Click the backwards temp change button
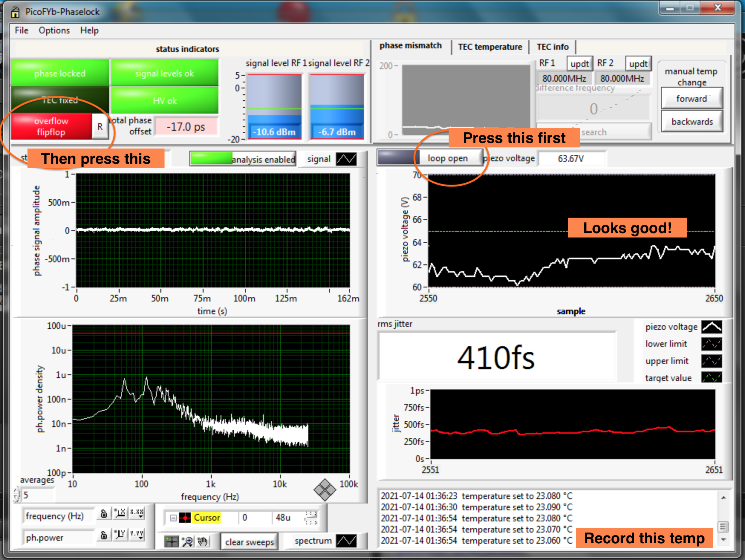Image resolution: width=745 pixels, height=560 pixels. 692,121
